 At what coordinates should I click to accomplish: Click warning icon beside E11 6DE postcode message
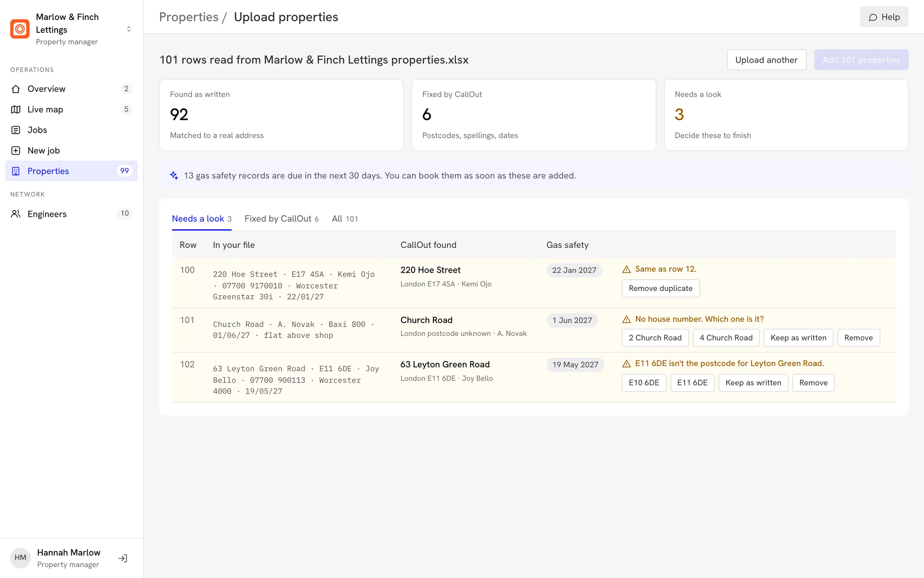click(x=626, y=364)
